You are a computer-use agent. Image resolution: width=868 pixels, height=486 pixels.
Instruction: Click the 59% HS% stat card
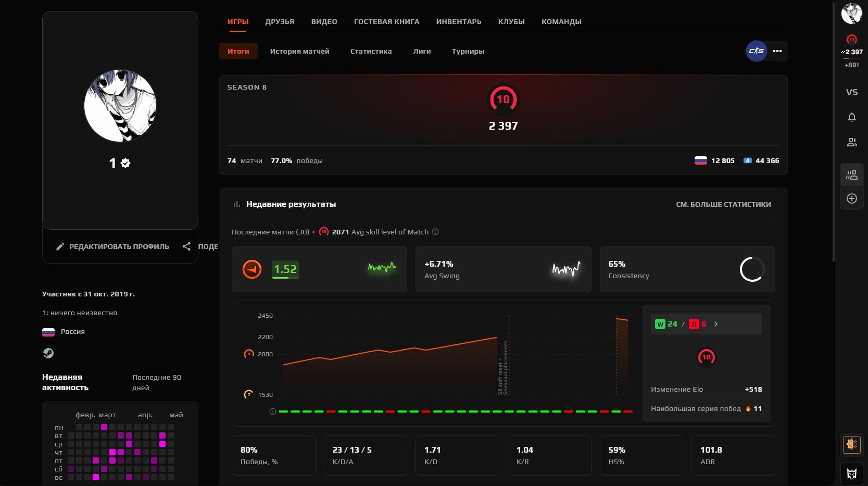point(641,455)
